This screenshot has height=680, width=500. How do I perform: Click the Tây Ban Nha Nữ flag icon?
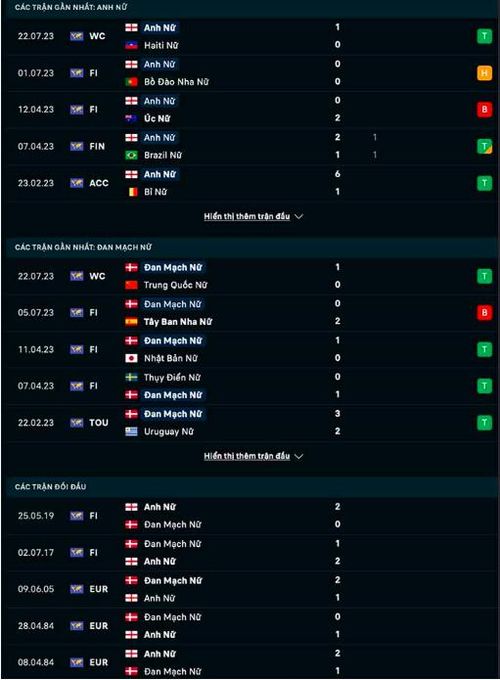coord(131,321)
